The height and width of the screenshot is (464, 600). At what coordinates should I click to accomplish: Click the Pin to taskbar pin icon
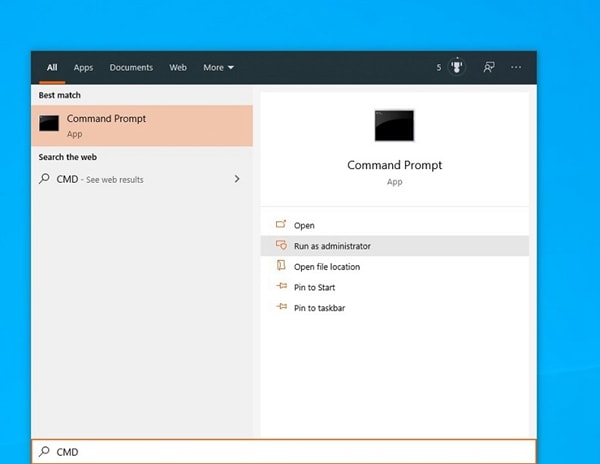tap(282, 306)
